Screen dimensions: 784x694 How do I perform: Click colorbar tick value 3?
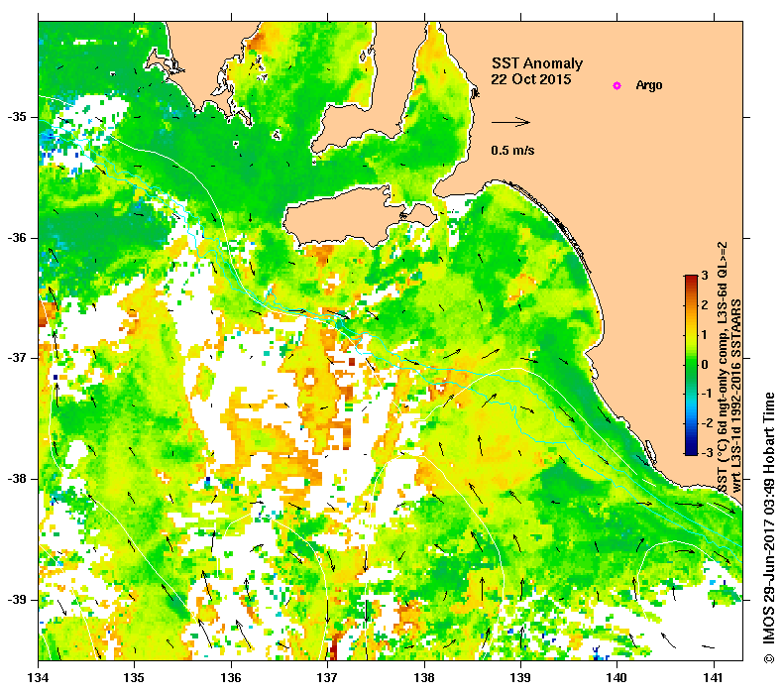tap(705, 276)
